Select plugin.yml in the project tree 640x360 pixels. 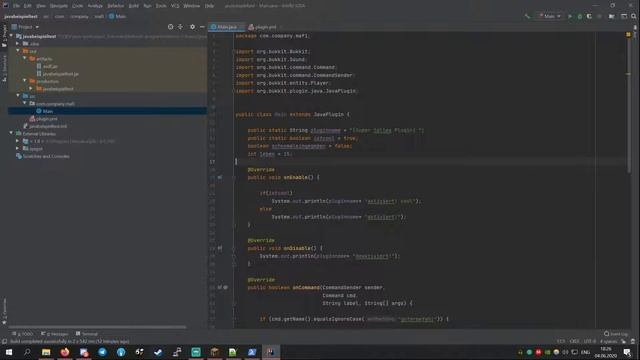43,119
